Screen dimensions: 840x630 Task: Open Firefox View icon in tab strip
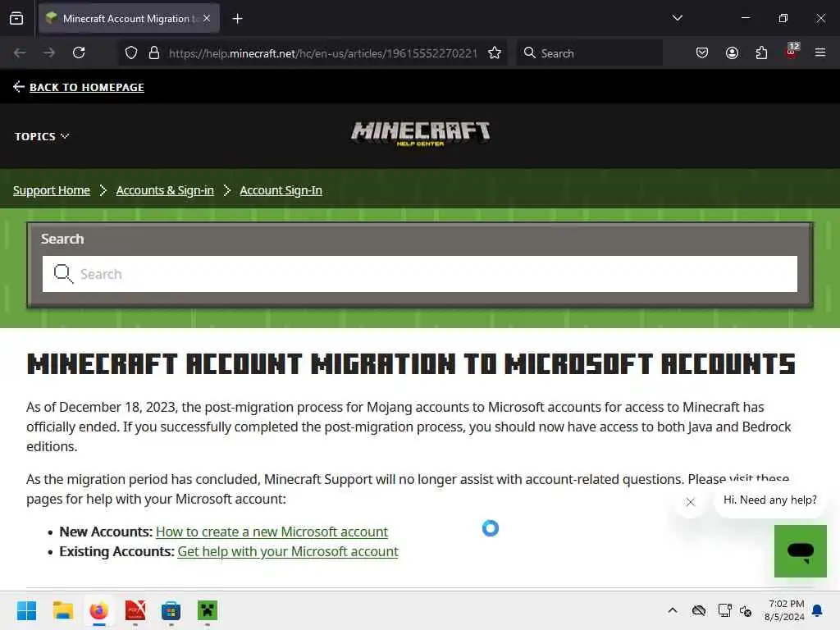coord(16,19)
